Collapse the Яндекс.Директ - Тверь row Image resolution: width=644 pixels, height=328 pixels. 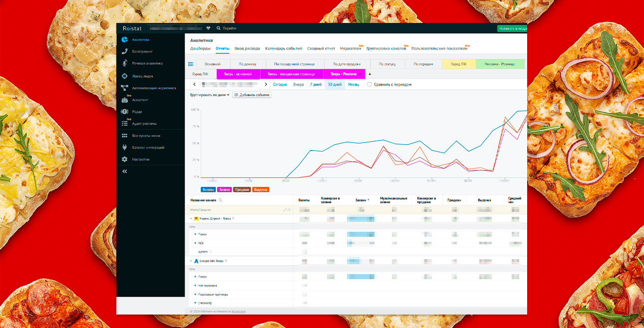tap(191, 218)
